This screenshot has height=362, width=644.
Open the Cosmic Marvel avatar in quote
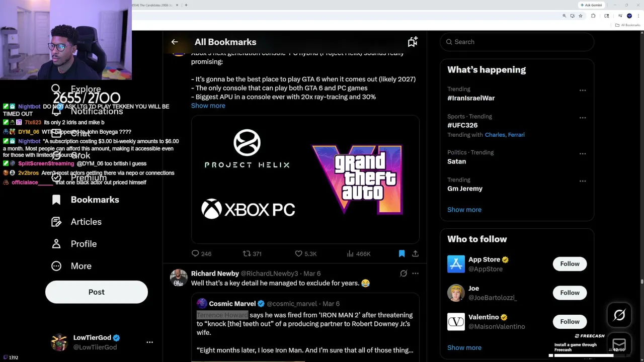[x=202, y=304]
